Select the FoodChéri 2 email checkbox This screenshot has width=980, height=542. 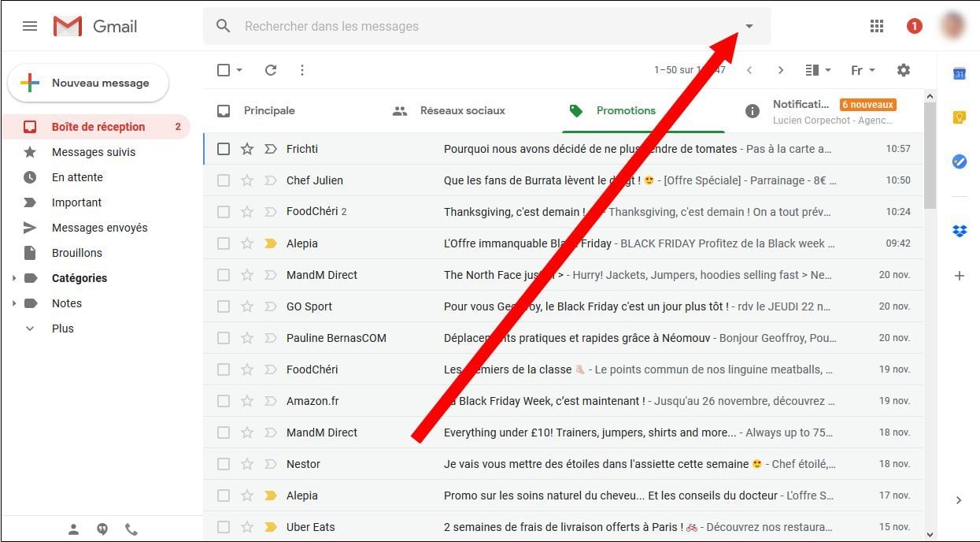[224, 212]
